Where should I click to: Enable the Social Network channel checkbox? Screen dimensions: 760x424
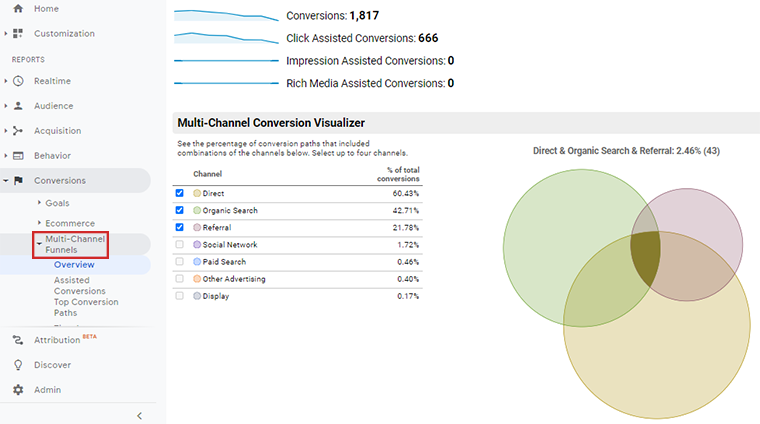tap(180, 245)
